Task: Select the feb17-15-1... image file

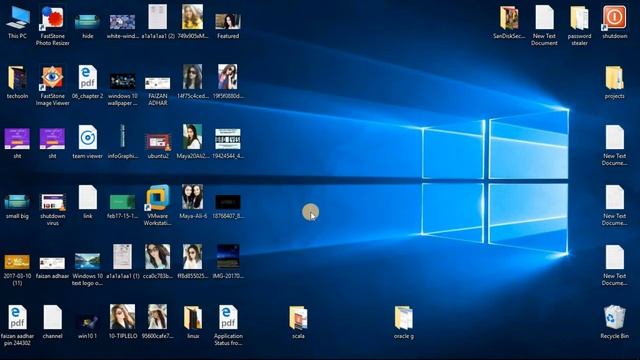Action: (x=122, y=202)
